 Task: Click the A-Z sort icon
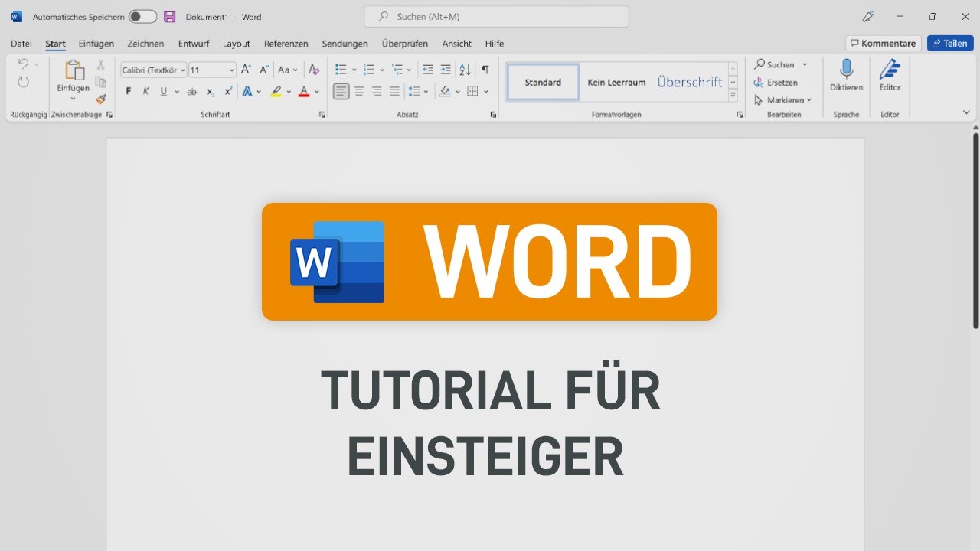465,70
